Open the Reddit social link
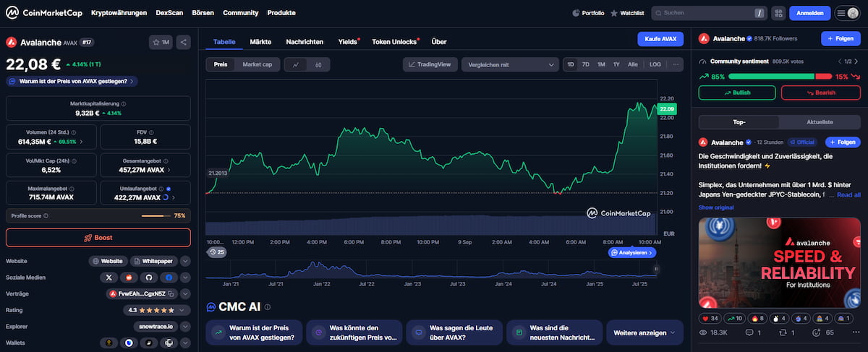The width and height of the screenshot is (868, 352). (x=129, y=277)
